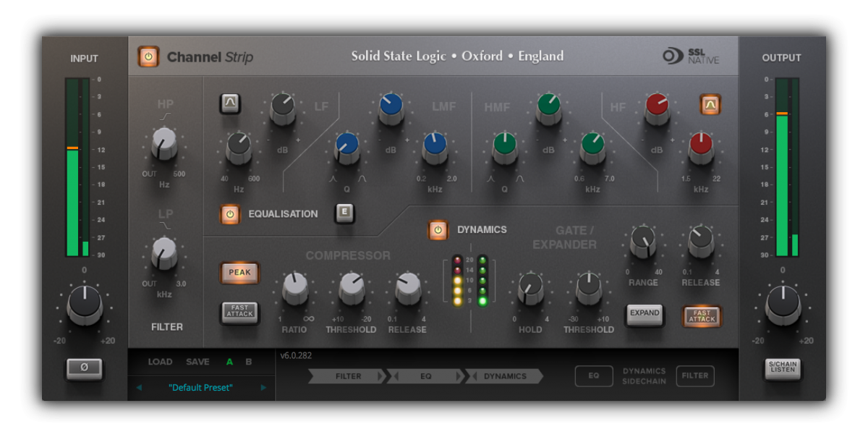Click the compressor THRESHOLD knob
This screenshot has width=868, height=437.
tap(352, 289)
